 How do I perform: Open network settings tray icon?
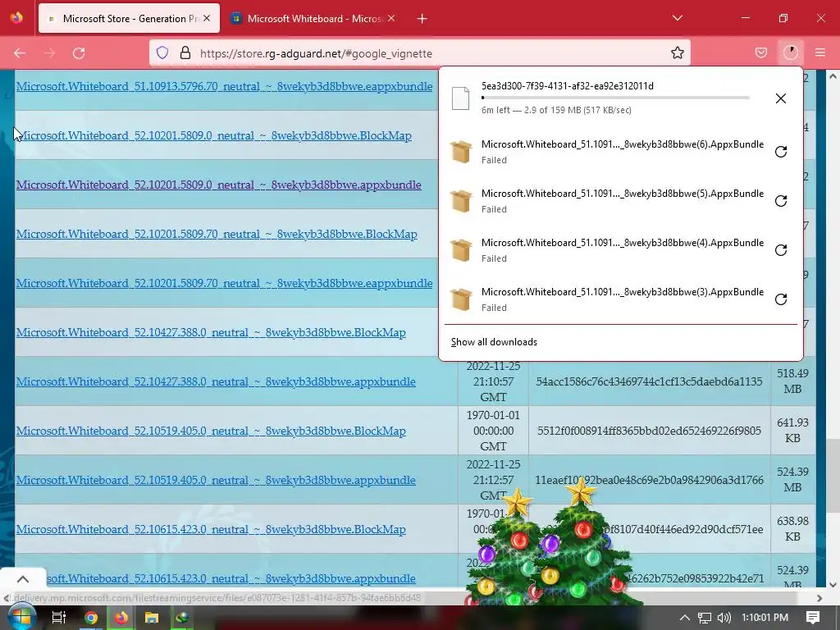click(705, 618)
